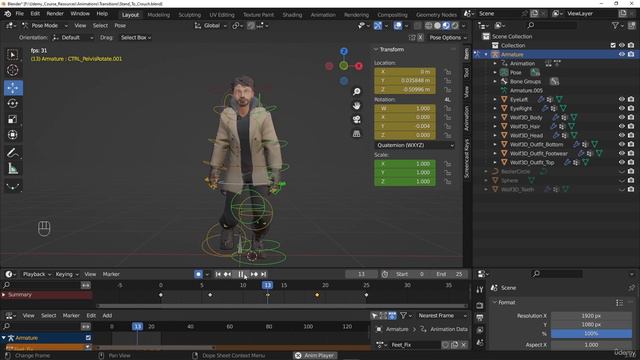Click the Blender logo menu icon
Image resolution: width=640 pixels, height=360 pixels.
point(8,13)
